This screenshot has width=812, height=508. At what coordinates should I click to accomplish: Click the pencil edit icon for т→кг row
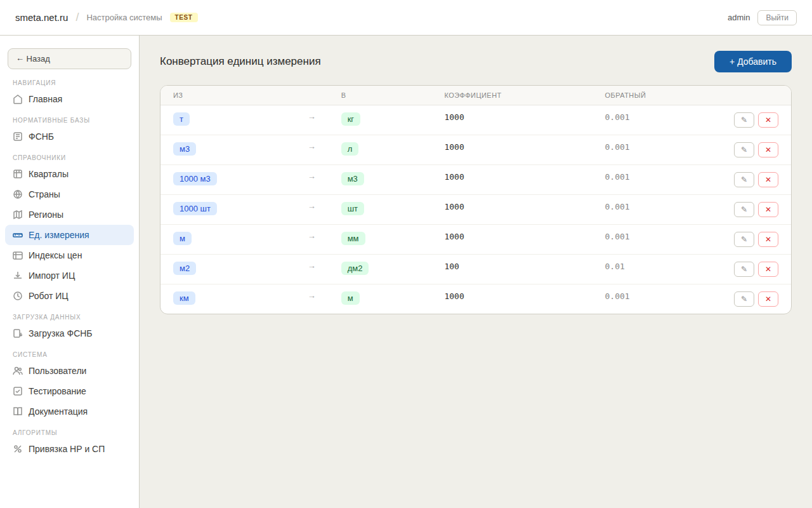click(743, 120)
